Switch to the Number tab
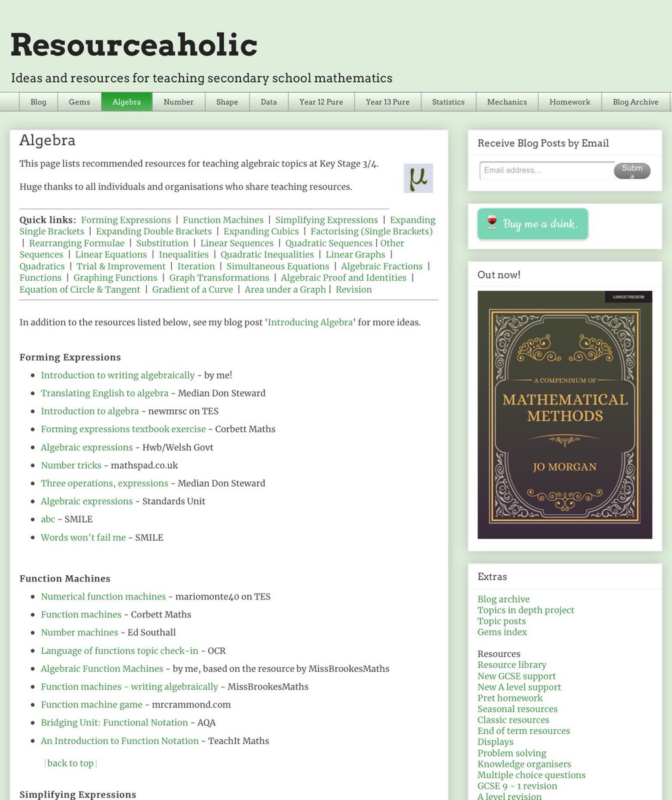The width and height of the screenshot is (672, 800). tap(179, 102)
